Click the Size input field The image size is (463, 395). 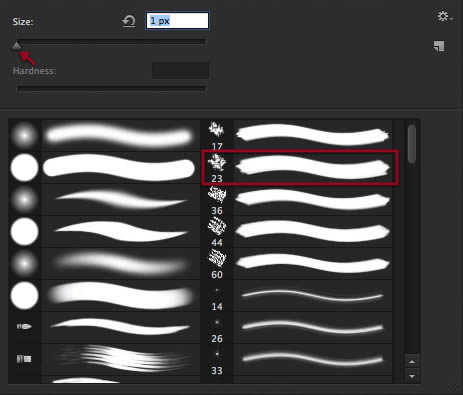[x=177, y=21]
